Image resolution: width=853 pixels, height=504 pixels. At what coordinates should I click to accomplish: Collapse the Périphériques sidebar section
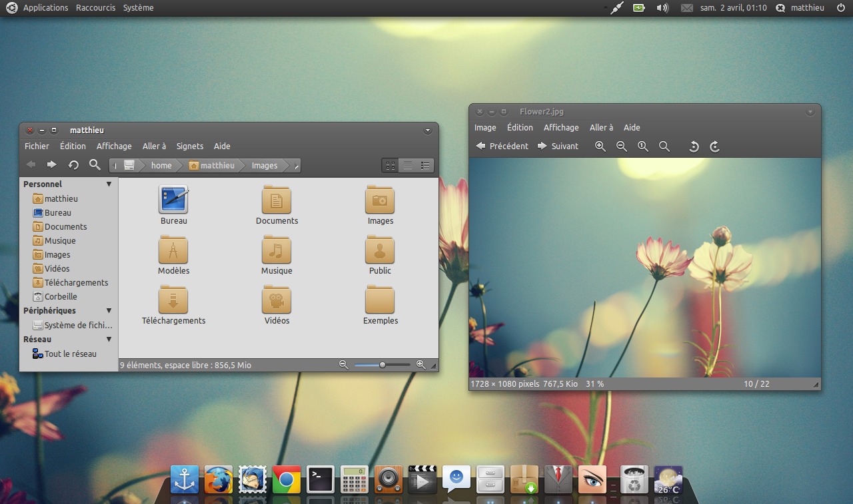coord(109,310)
